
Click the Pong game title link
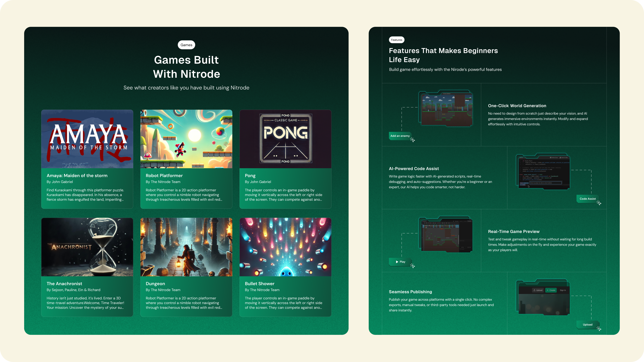tap(250, 176)
